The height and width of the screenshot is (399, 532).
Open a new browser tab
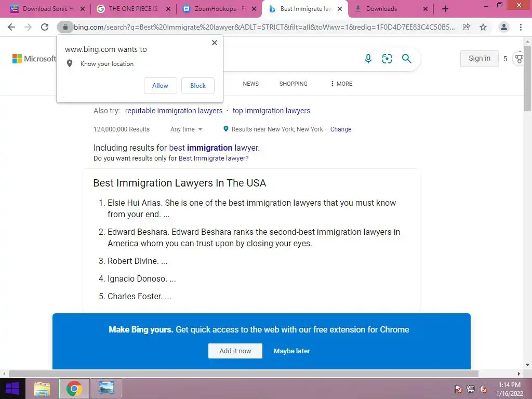pyautogui.click(x=445, y=9)
